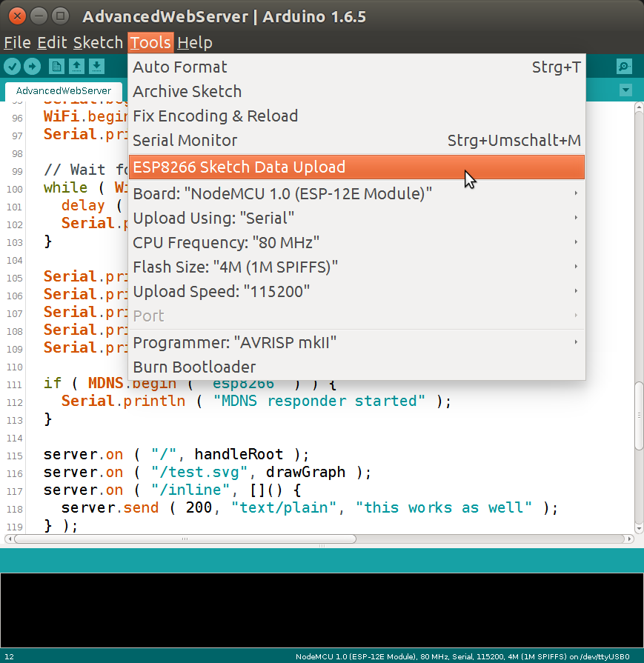Image resolution: width=644 pixels, height=663 pixels.
Task: Expand the Flash Size 4M submenu
Action: [x=356, y=267]
